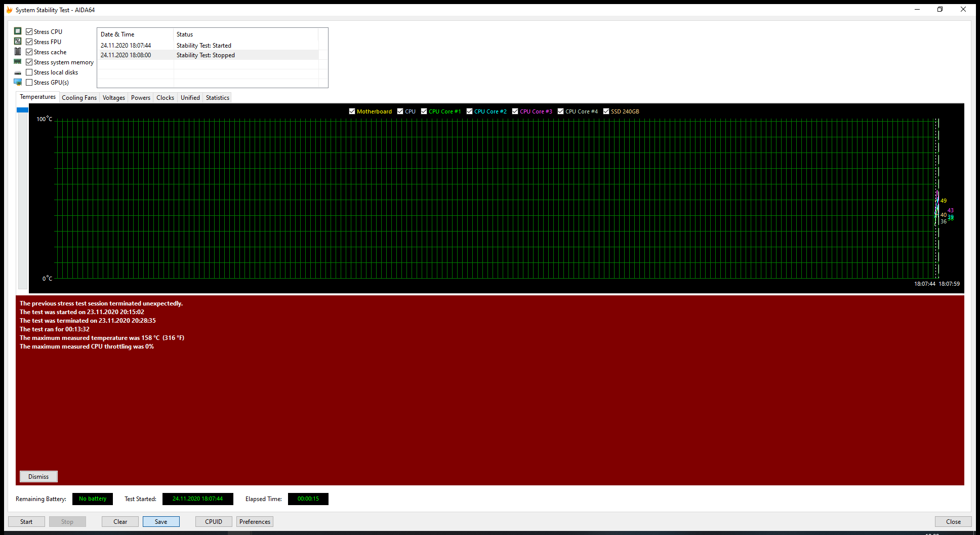The height and width of the screenshot is (535, 980).
Task: Click the Clear button
Action: (120, 521)
